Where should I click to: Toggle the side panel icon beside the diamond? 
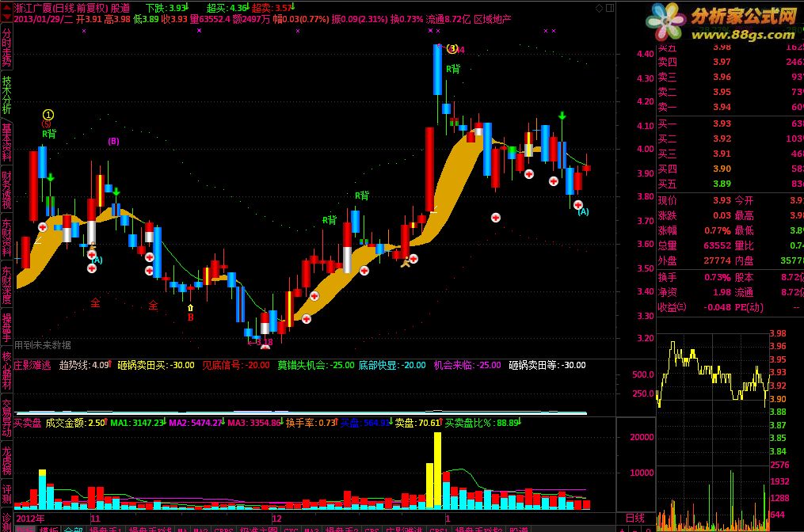tap(610, 8)
